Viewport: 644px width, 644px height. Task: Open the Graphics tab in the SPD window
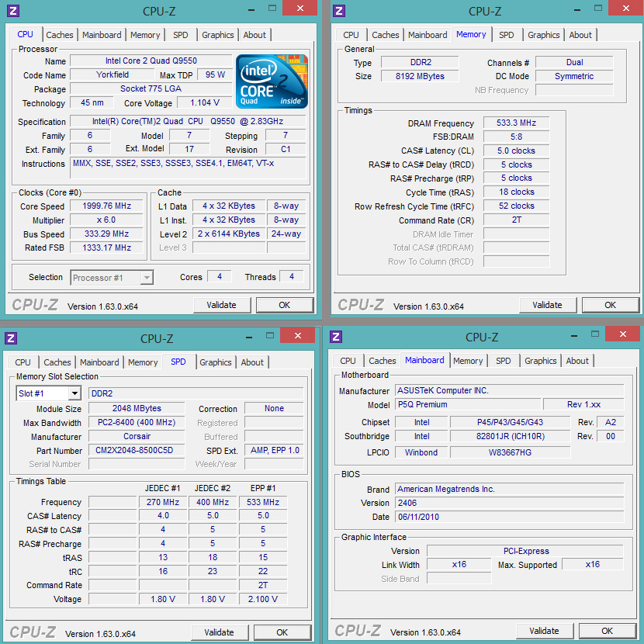pyautogui.click(x=216, y=362)
